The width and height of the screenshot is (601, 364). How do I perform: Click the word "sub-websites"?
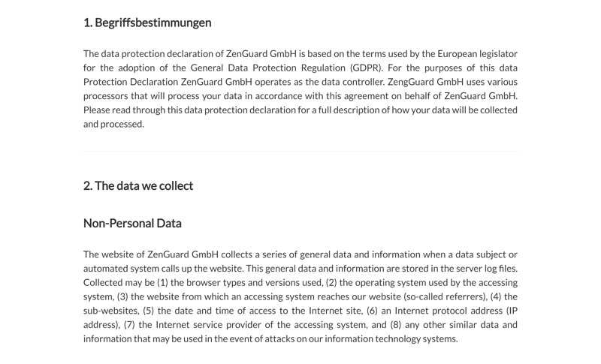(111, 311)
